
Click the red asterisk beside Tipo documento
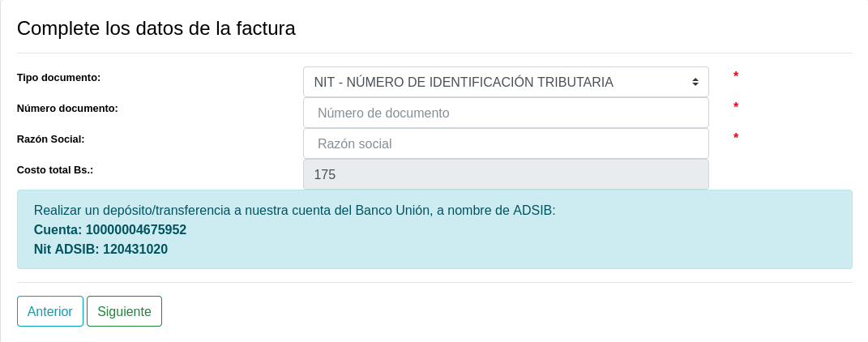736,76
